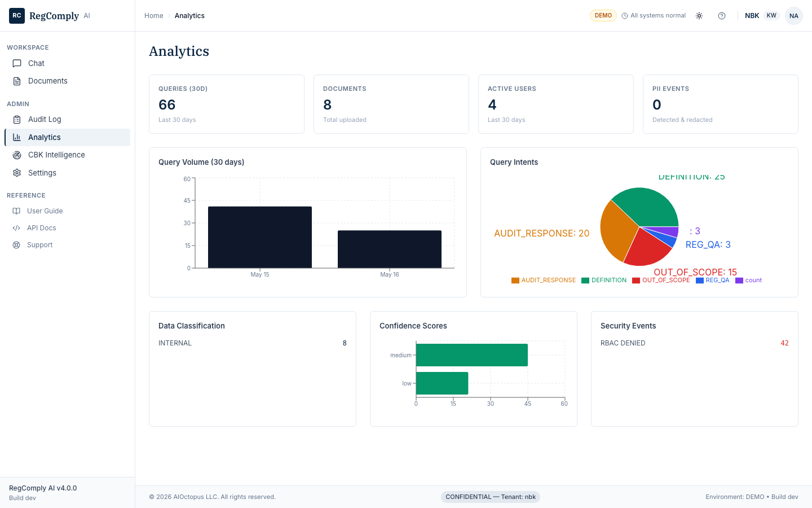Click Environment: DEMO footer text
Viewport: 812px width, 508px height.
pos(735,497)
